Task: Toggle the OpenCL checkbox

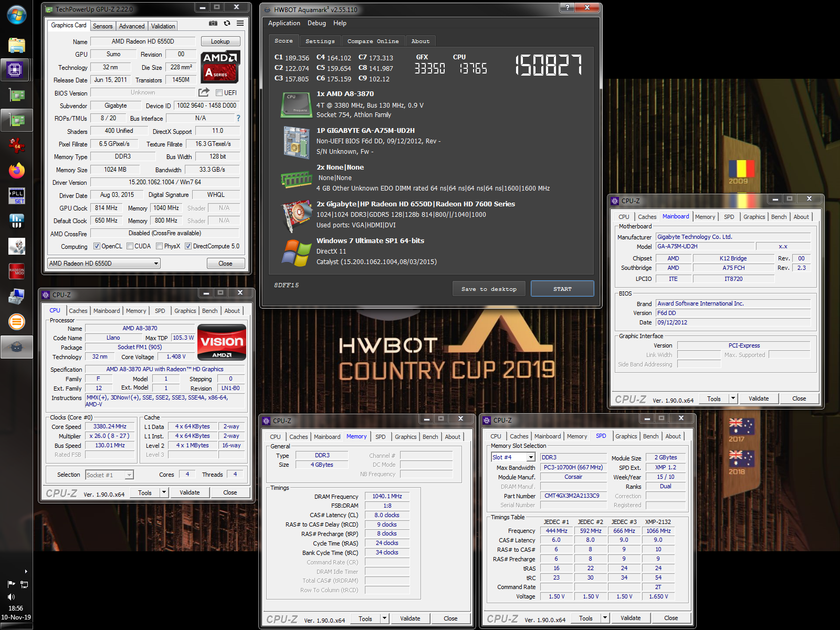Action: tap(97, 246)
